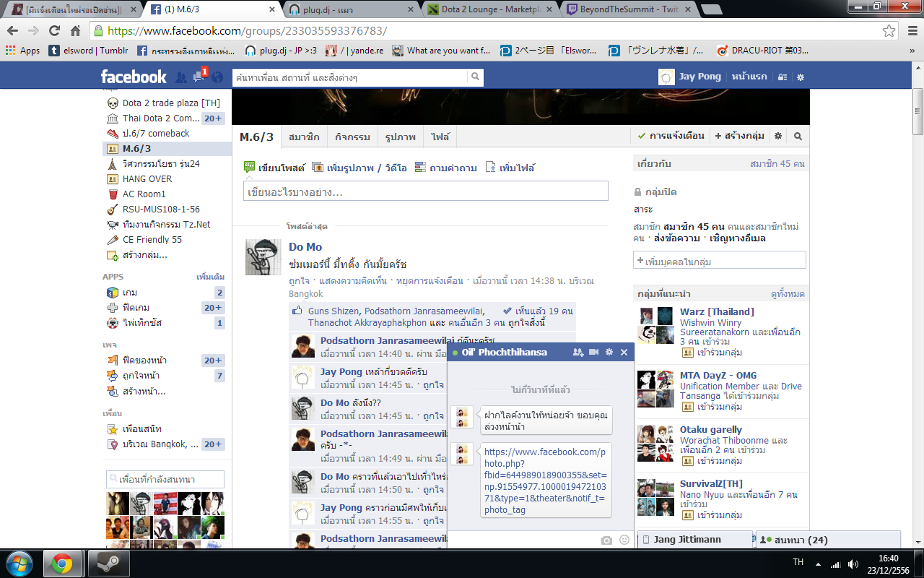Select the write post option เขียนโพสต์
Screen dimensions: 924x578
[x=274, y=168]
